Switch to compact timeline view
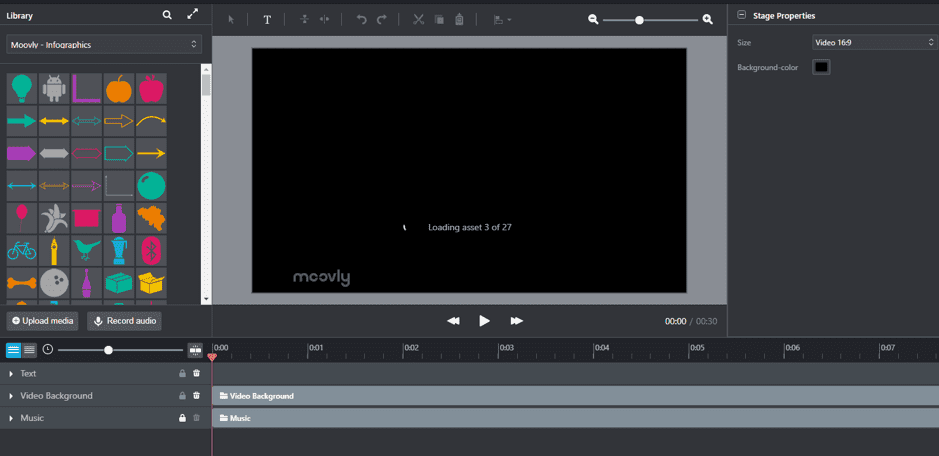 tap(29, 350)
